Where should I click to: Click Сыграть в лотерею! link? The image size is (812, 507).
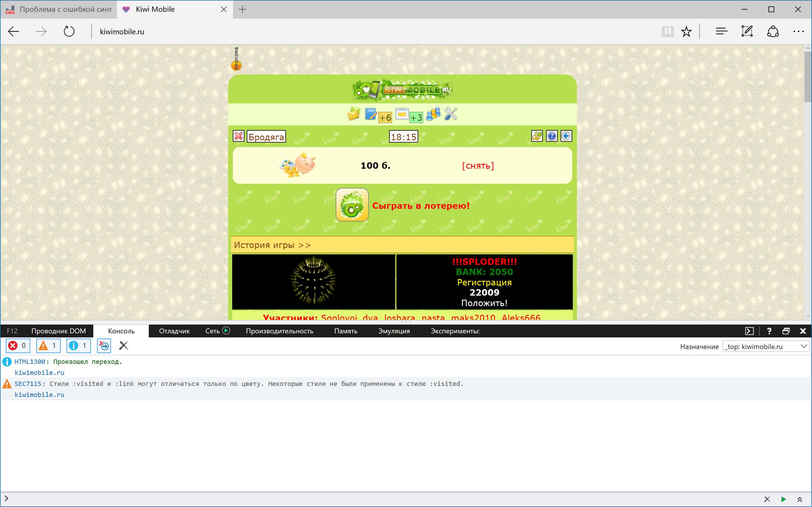421,206
